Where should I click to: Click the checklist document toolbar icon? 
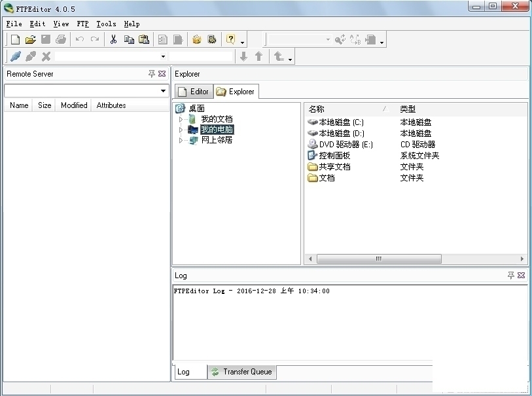click(162, 39)
